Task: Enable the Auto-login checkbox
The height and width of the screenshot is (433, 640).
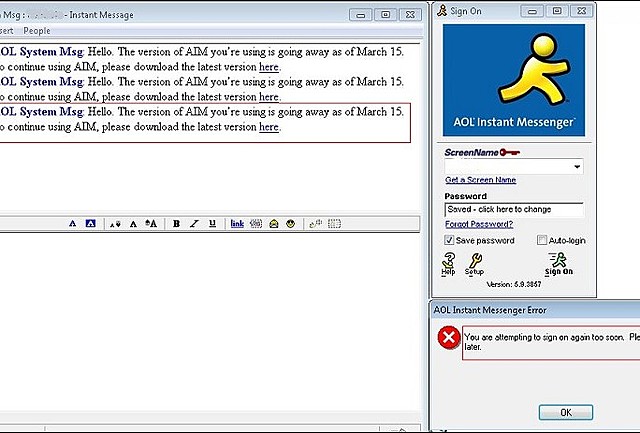Action: [x=542, y=240]
